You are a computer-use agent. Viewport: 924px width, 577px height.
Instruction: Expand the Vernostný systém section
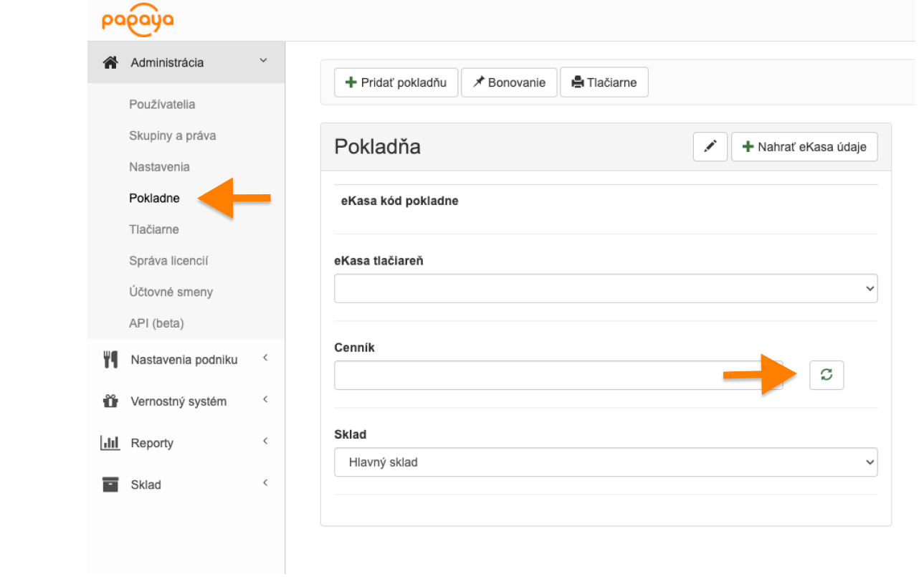click(265, 400)
